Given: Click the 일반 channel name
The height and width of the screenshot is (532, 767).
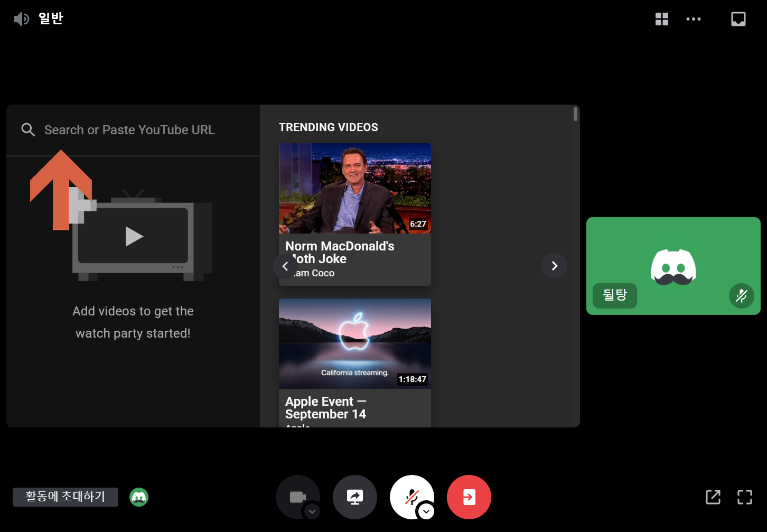Looking at the screenshot, I should (51, 19).
